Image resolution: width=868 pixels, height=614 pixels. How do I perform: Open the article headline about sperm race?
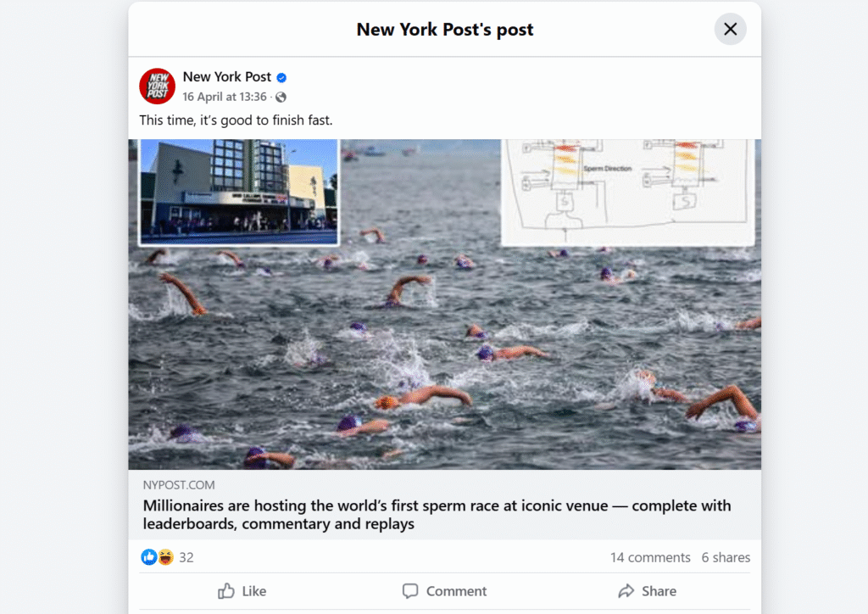pos(437,514)
